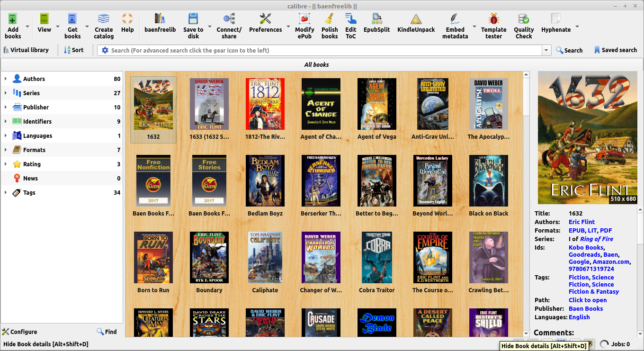Click the Baen Books publisher link

tap(586, 308)
